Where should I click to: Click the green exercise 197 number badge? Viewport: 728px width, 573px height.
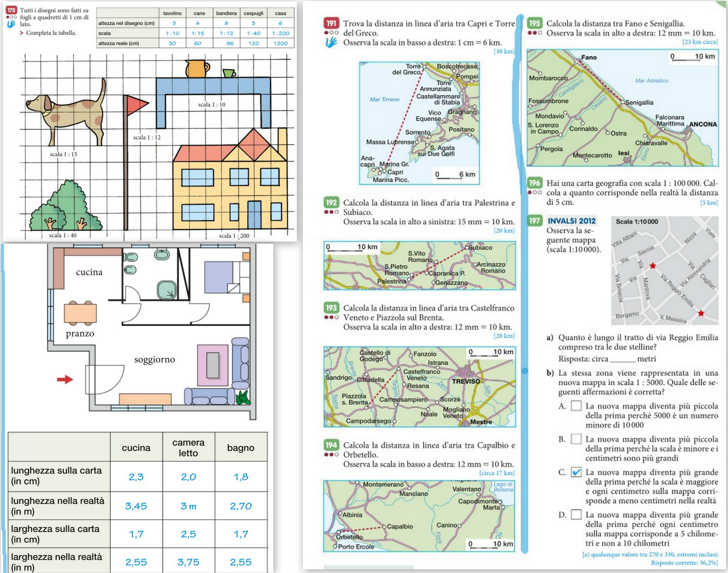534,221
